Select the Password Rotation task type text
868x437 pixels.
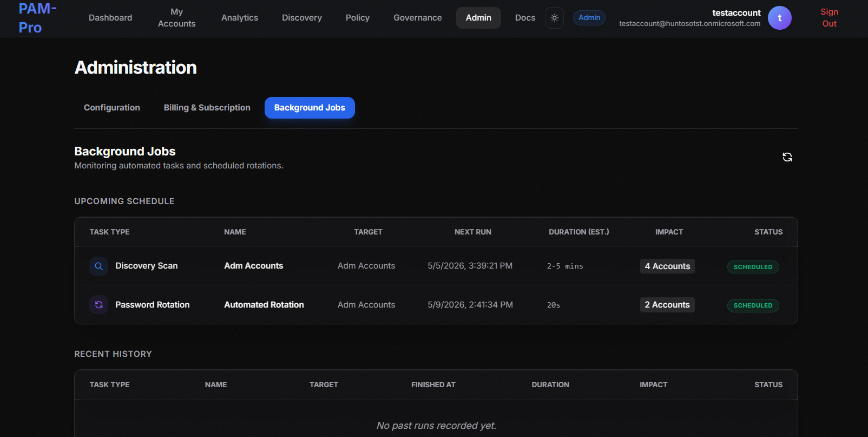pyautogui.click(x=153, y=305)
